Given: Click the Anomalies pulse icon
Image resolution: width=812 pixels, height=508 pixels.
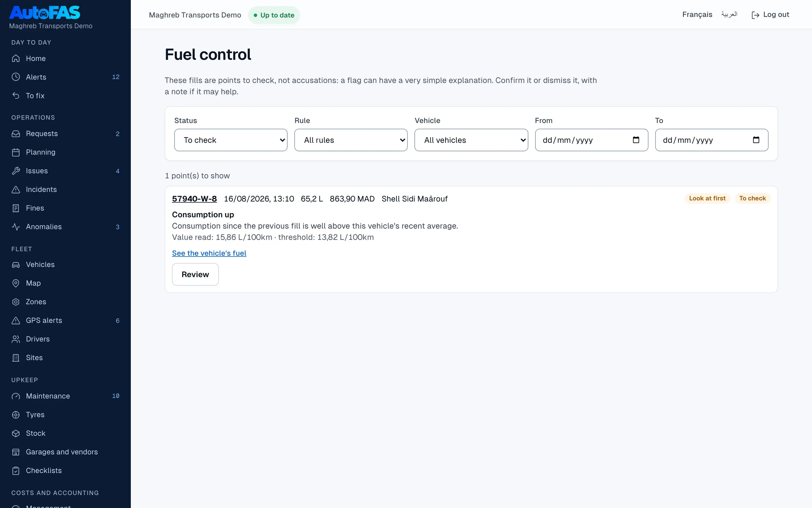Looking at the screenshot, I should (x=16, y=227).
